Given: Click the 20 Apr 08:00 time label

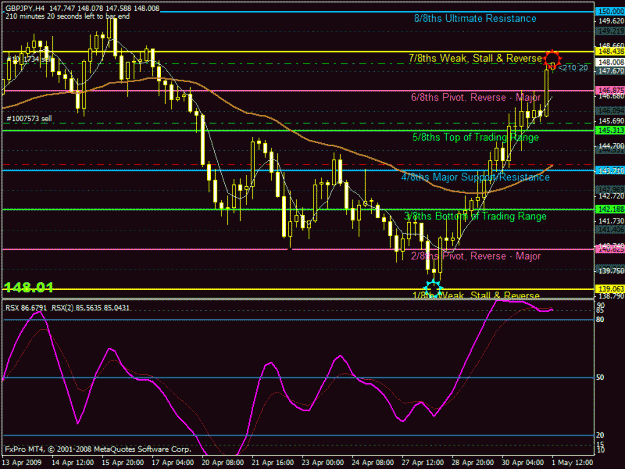Looking at the screenshot, I should (x=223, y=463).
